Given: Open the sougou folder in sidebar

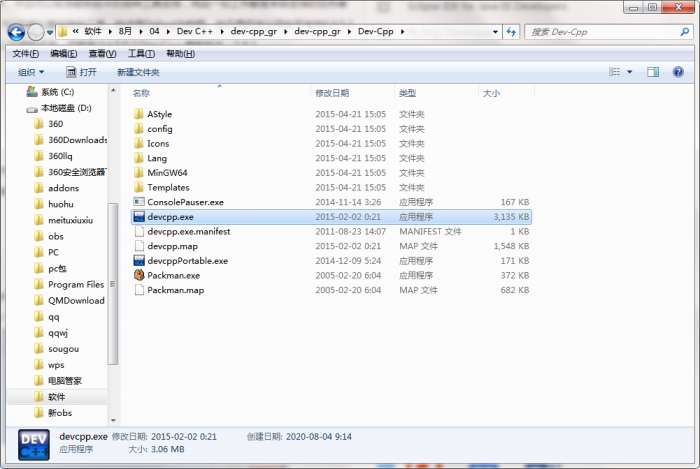Looking at the screenshot, I should pyautogui.click(x=57, y=349).
